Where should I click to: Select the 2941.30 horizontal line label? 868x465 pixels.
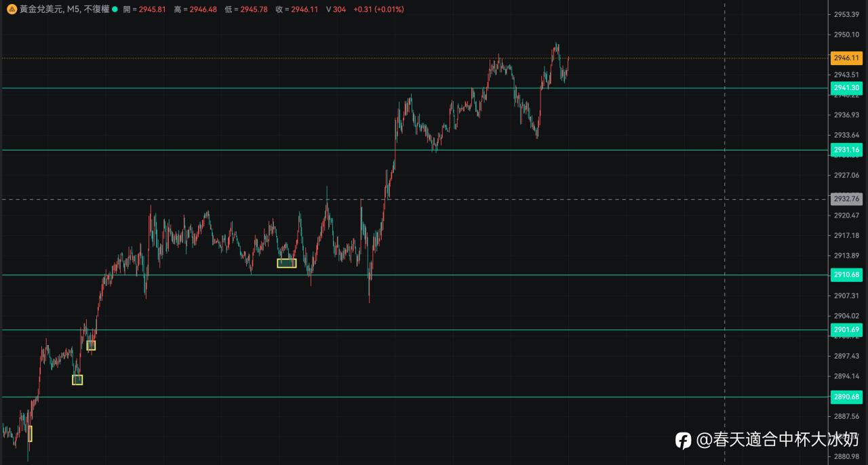coord(846,88)
